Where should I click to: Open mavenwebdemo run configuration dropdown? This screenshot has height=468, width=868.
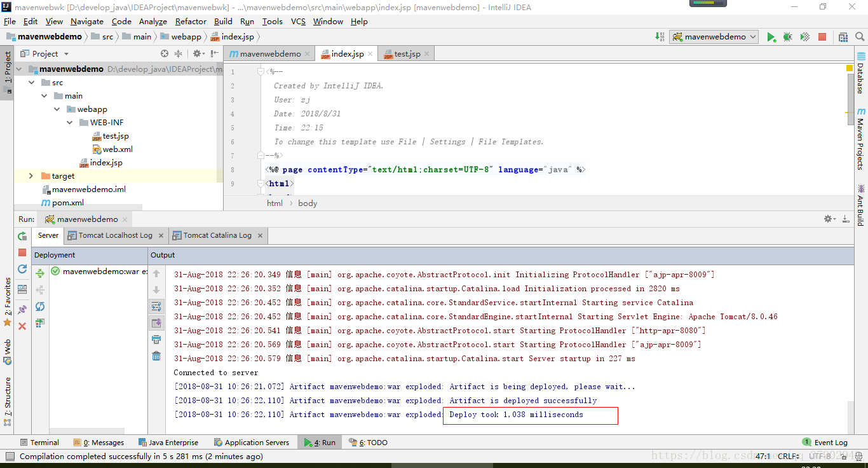click(x=714, y=37)
